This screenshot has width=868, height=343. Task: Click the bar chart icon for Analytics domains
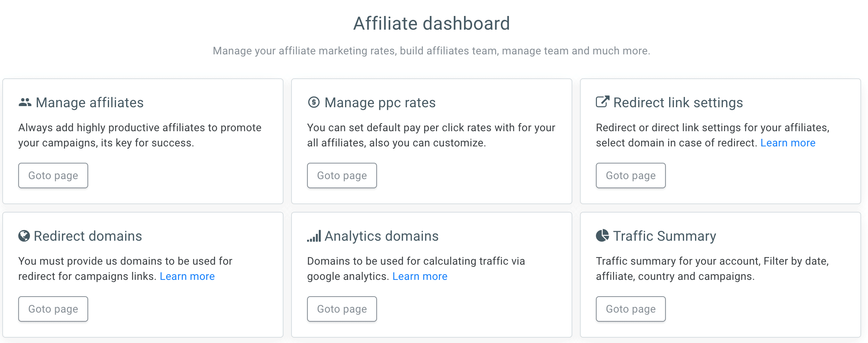coord(314,236)
